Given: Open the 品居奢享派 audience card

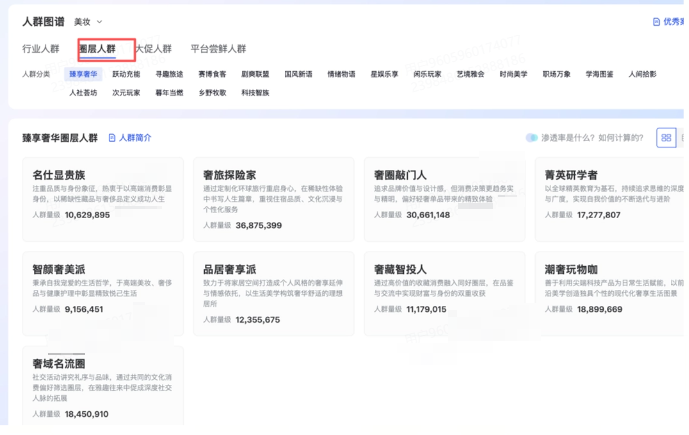Looking at the screenshot, I should tap(273, 294).
